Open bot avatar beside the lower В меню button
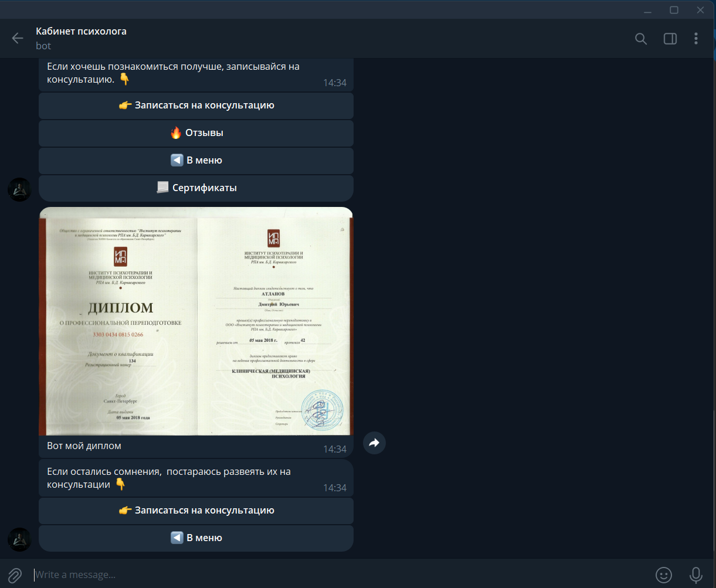Image resolution: width=716 pixels, height=588 pixels. 19,539
